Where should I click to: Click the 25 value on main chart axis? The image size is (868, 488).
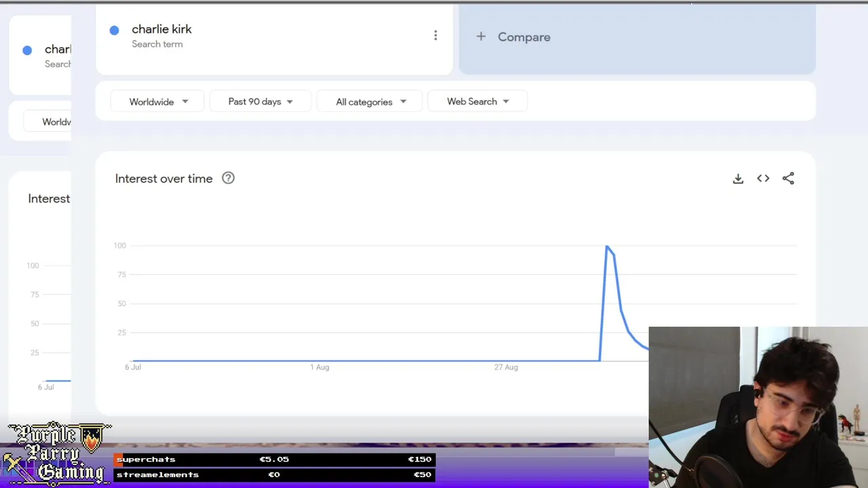(x=121, y=333)
